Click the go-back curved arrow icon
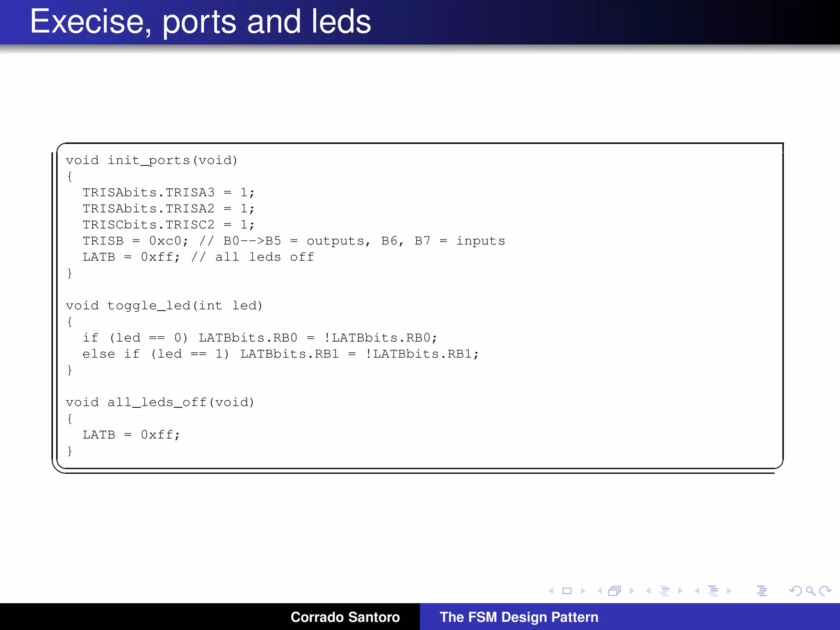The height and width of the screenshot is (630, 840). tap(795, 591)
